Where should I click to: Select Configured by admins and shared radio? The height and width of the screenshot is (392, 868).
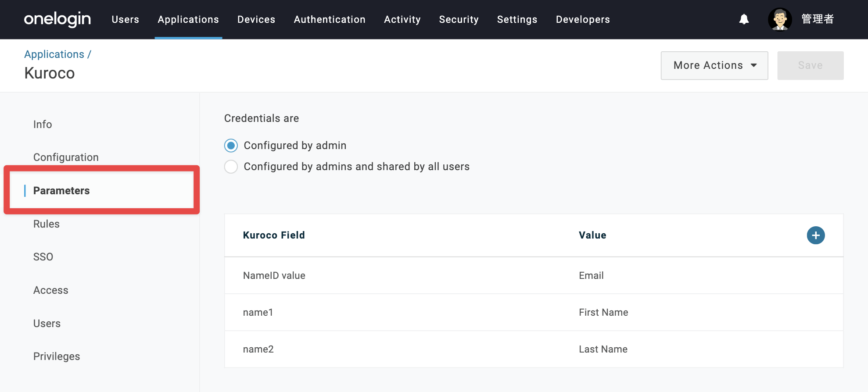click(231, 167)
